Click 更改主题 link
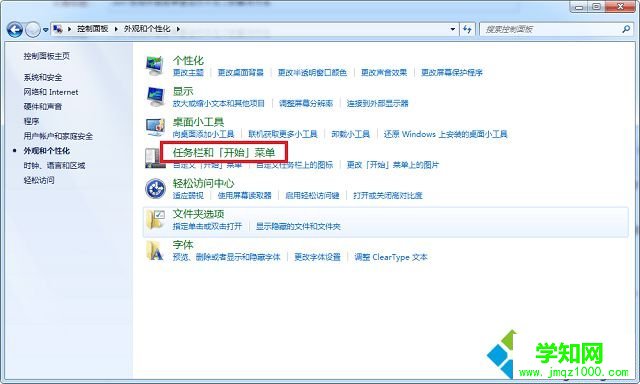 (x=188, y=73)
